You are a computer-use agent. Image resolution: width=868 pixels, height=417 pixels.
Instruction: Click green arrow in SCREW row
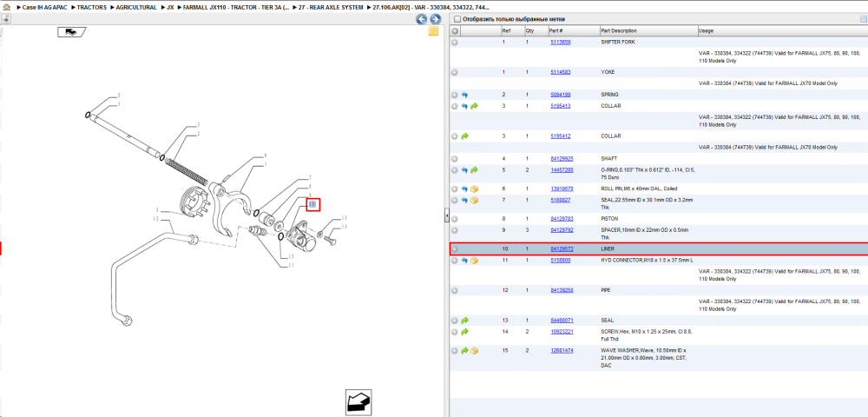(464, 332)
